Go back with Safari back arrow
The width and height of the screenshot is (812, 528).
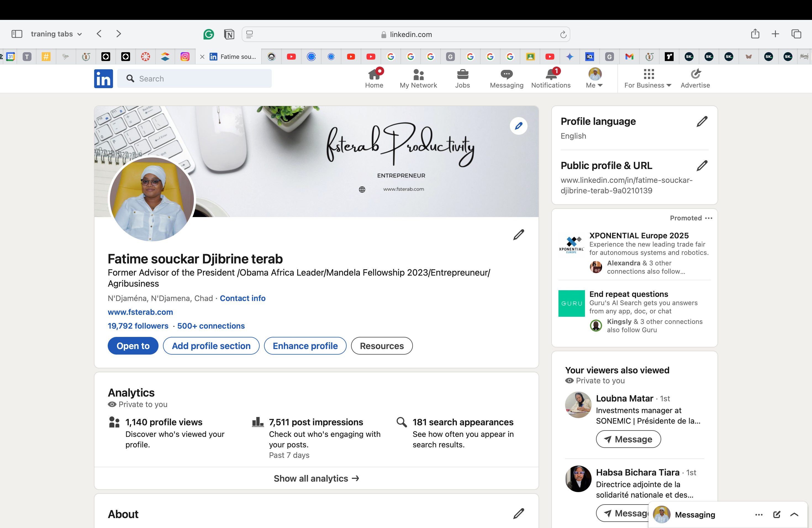pyautogui.click(x=99, y=34)
